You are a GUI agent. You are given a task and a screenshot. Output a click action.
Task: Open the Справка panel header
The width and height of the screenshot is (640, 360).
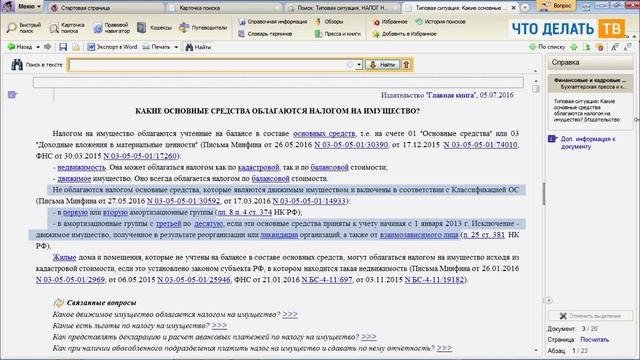pos(590,62)
